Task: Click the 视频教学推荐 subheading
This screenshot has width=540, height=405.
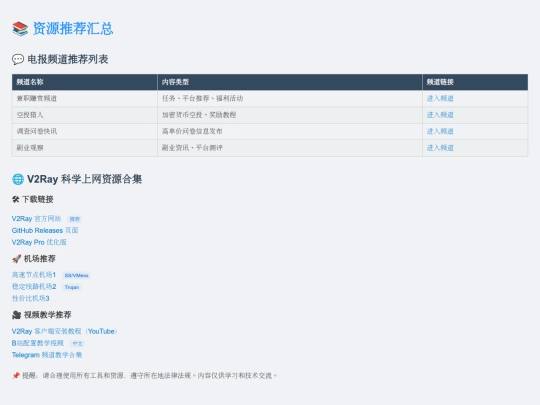Action: (x=48, y=315)
